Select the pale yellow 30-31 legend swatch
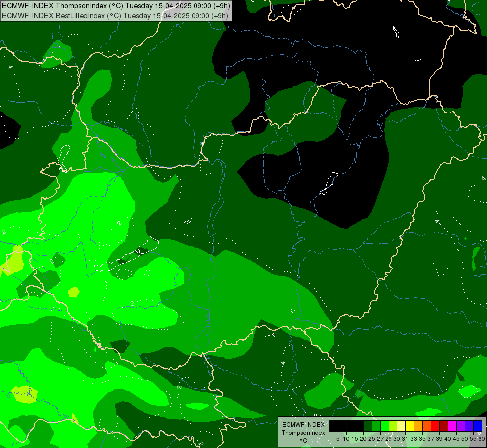The image size is (487, 448). [401, 426]
